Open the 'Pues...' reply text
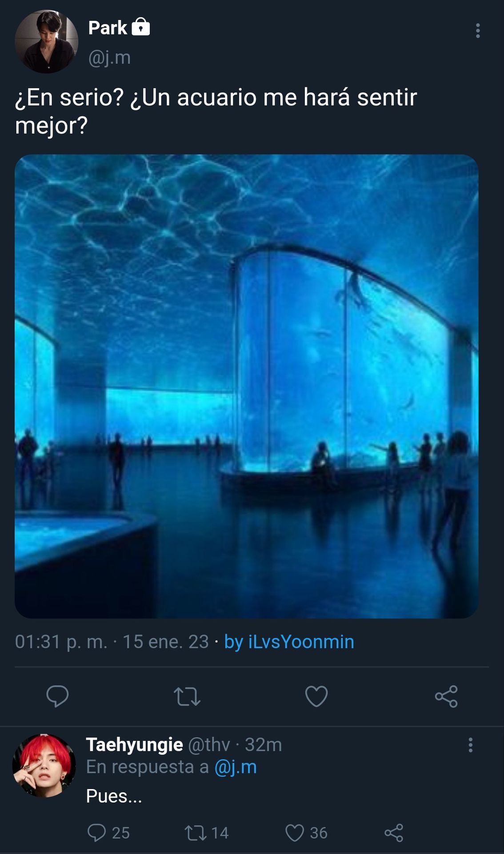 coord(114,796)
